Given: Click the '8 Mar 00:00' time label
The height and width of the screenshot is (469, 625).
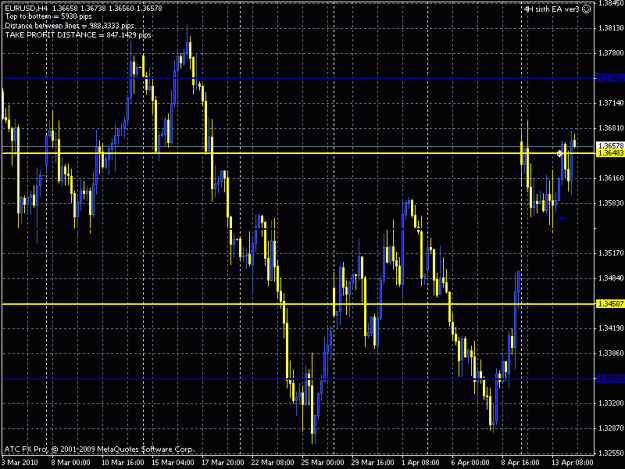Looking at the screenshot, I should click(x=71, y=463).
